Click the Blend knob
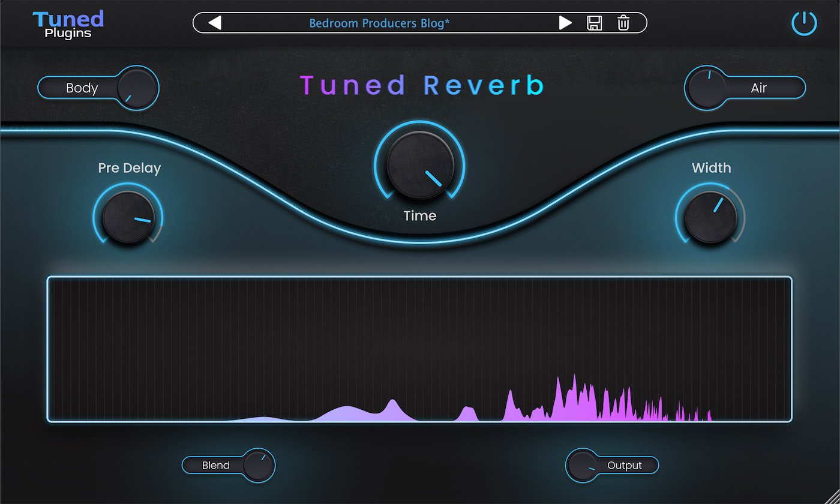 [258, 465]
